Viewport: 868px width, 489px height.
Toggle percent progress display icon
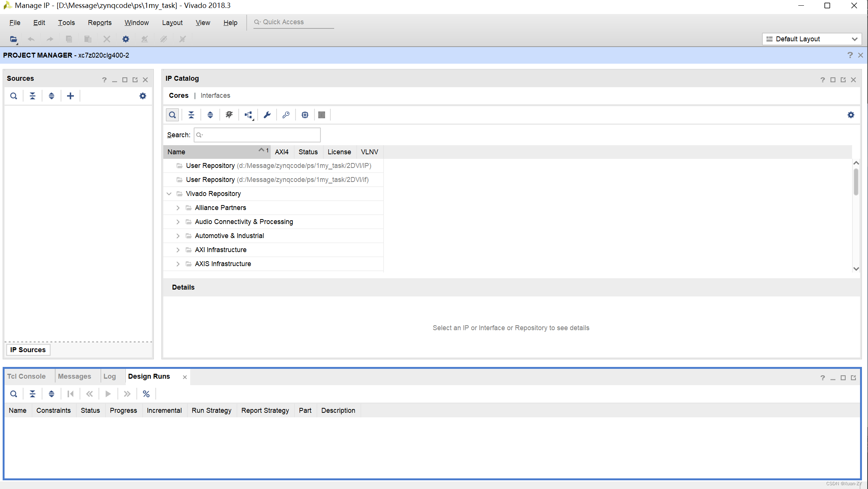point(146,394)
